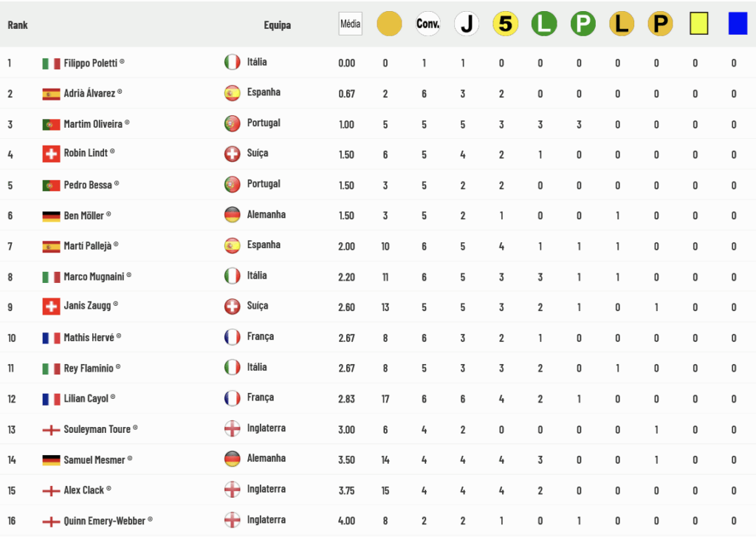Click Alemanha team flag in Ben Möller's row
Screen dimensions: 756x537
(233, 215)
